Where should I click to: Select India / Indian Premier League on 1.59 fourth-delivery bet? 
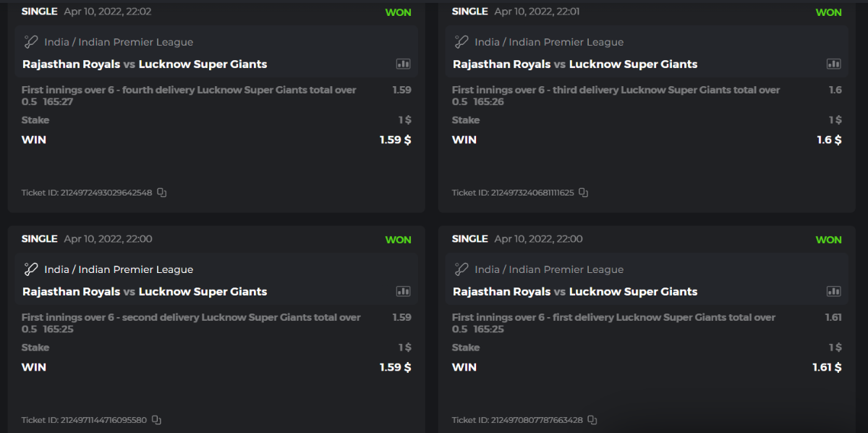tap(119, 42)
